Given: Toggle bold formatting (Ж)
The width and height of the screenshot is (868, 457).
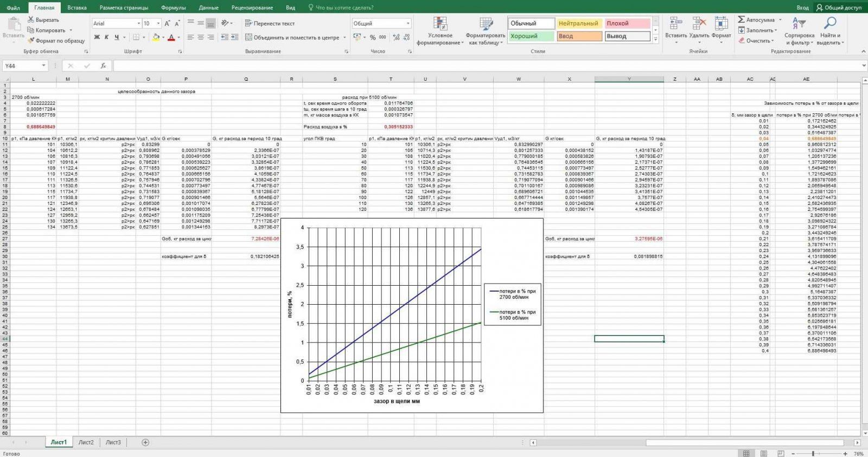Looking at the screenshot, I should [97, 37].
